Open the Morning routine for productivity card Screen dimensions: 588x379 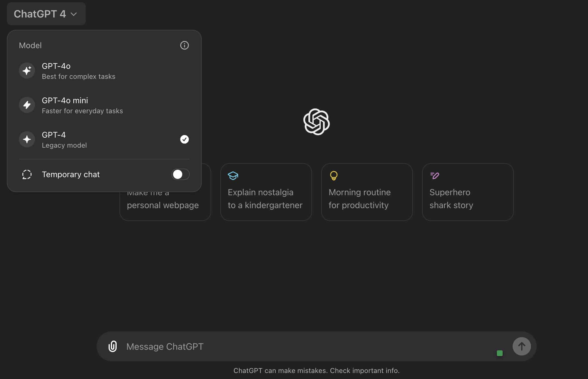tap(367, 192)
